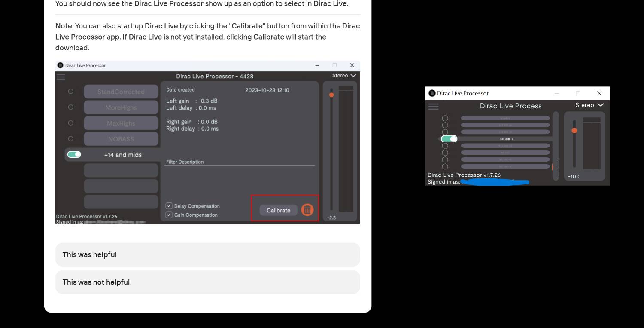Select the MaxHighs filter radio button

pos(71,123)
